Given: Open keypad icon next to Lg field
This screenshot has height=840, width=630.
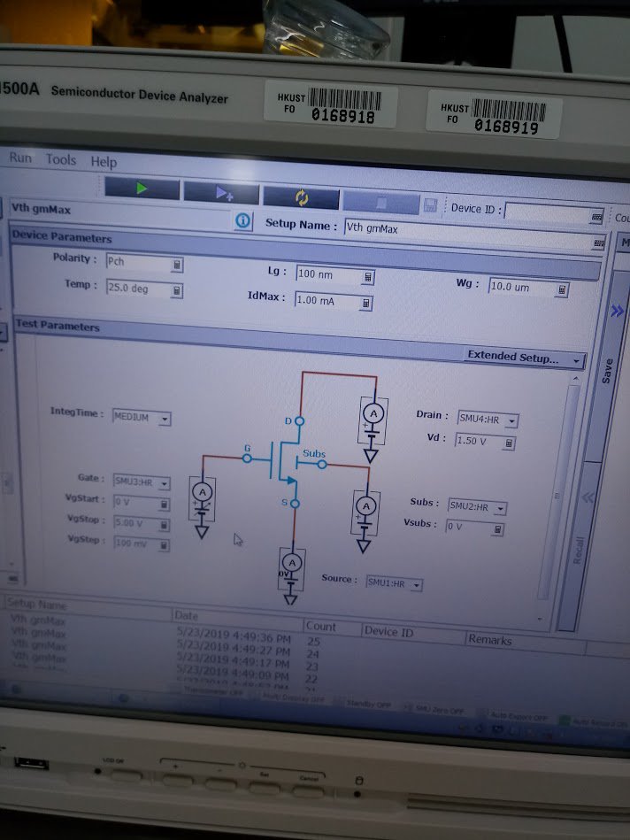Looking at the screenshot, I should pyautogui.click(x=368, y=277).
